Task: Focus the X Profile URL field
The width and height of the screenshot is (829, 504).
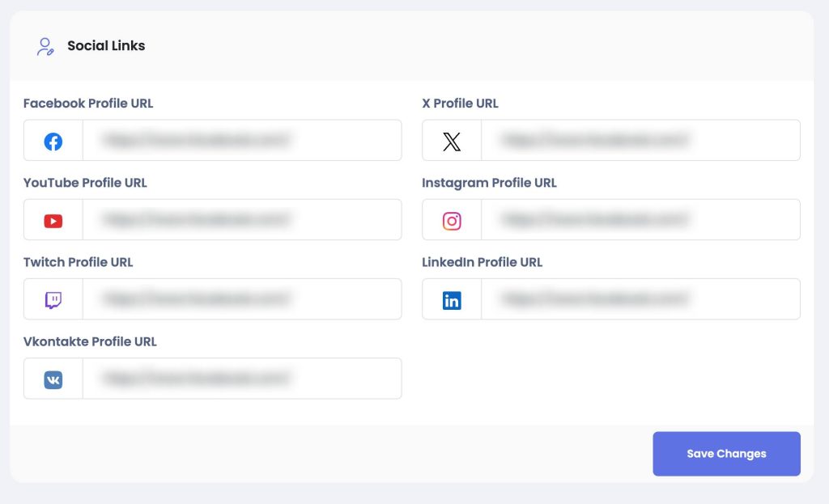Action: click(641, 140)
